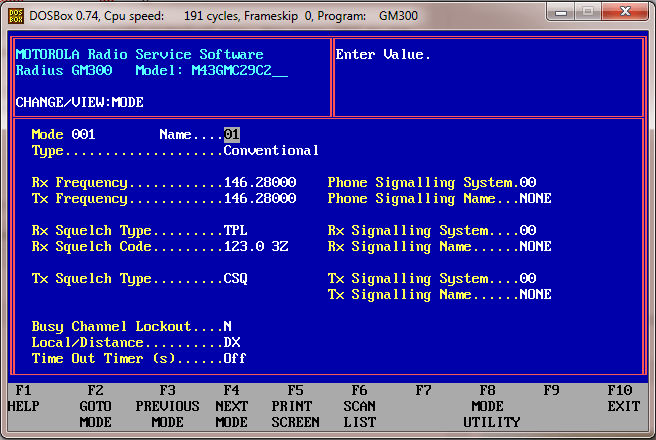This screenshot has width=656, height=440.
Task: Click the F8 MODE UTILITY label
Action: 492,407
